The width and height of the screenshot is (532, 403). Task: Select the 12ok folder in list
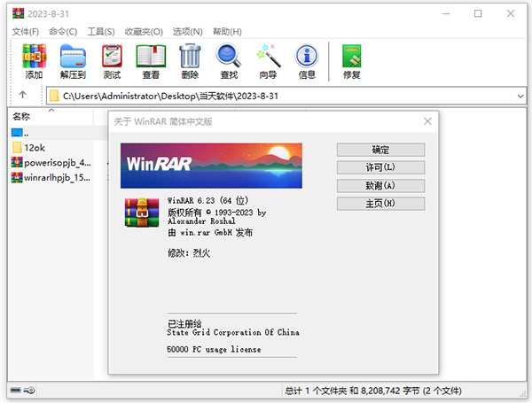point(35,147)
